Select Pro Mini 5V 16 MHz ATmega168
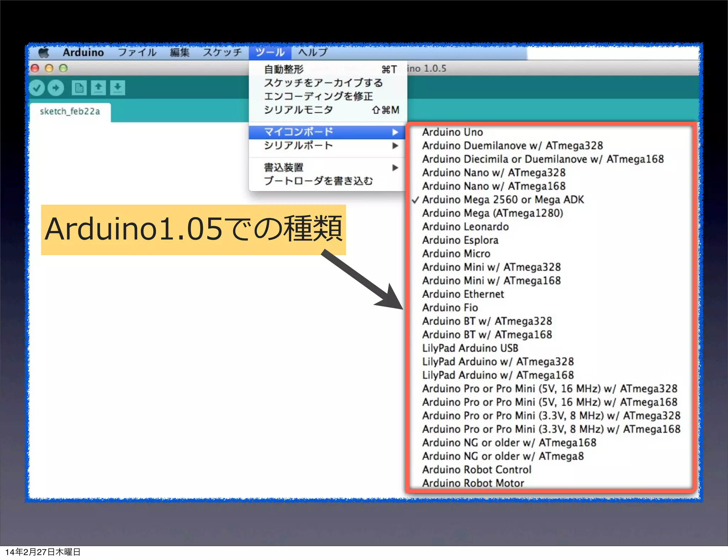 [x=550, y=402]
